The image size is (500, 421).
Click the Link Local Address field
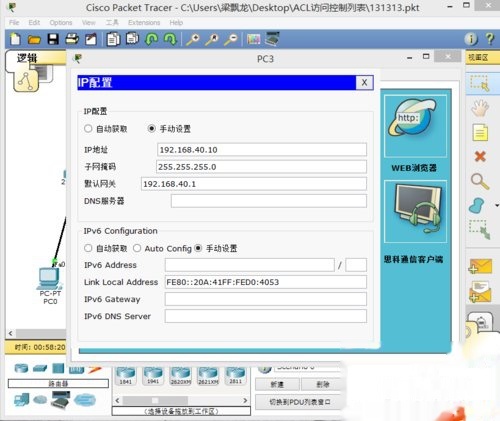coord(266,282)
